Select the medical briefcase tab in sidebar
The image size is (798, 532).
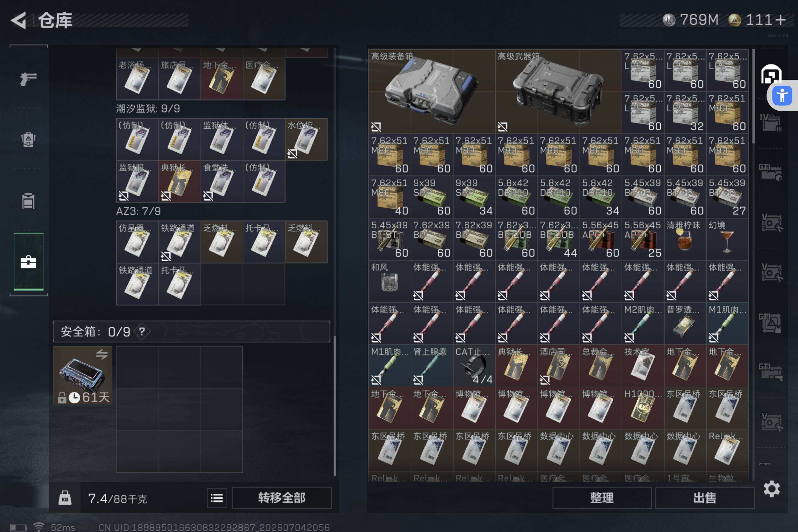[x=29, y=262]
